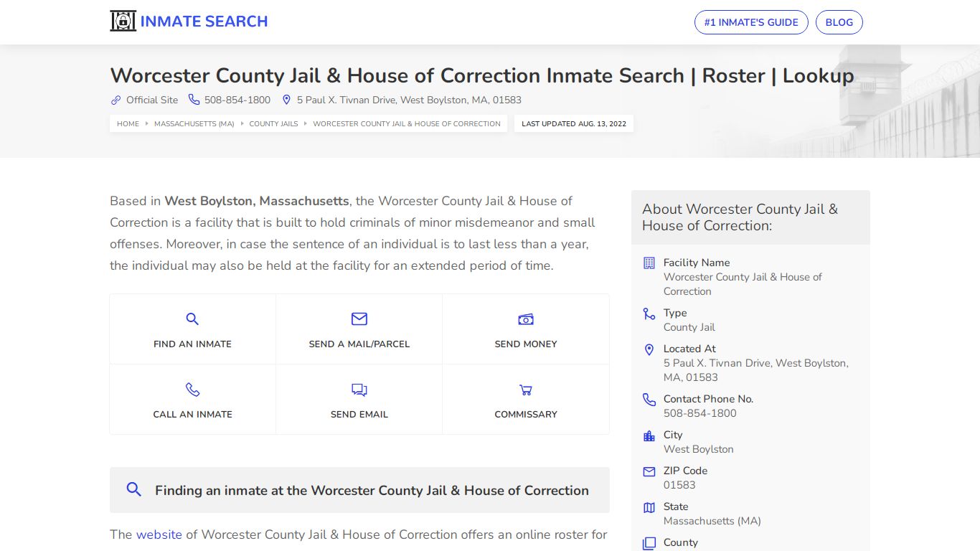Click the link icon beside Official Site
The width and height of the screenshot is (980, 551).
pos(116,100)
